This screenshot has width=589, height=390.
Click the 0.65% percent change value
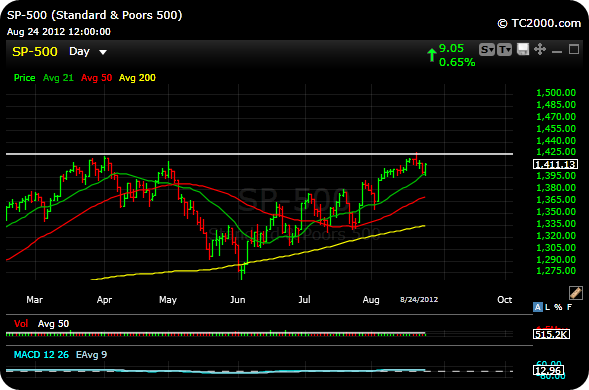click(457, 62)
